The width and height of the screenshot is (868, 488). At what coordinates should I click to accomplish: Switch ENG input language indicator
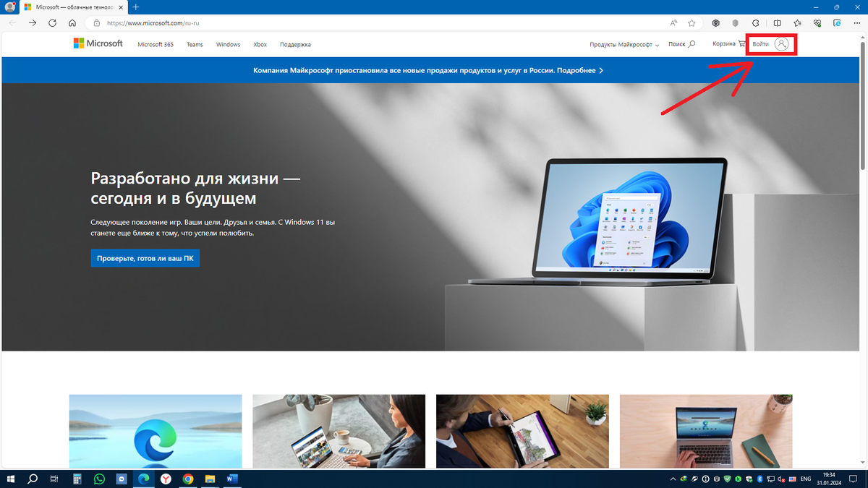pyautogui.click(x=804, y=479)
